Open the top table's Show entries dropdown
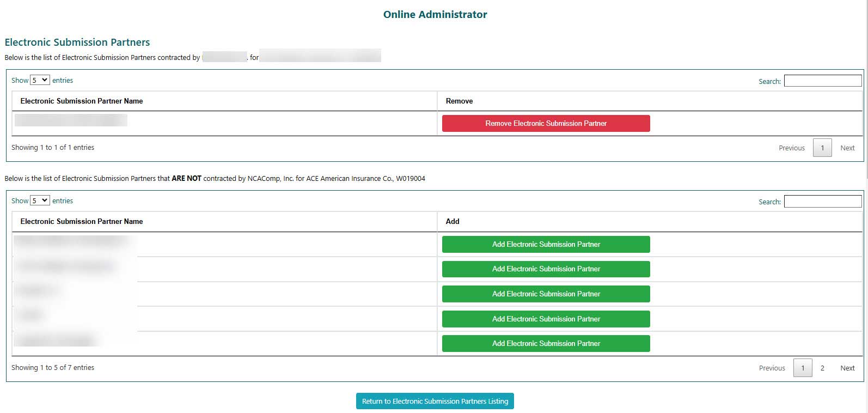 [40, 80]
